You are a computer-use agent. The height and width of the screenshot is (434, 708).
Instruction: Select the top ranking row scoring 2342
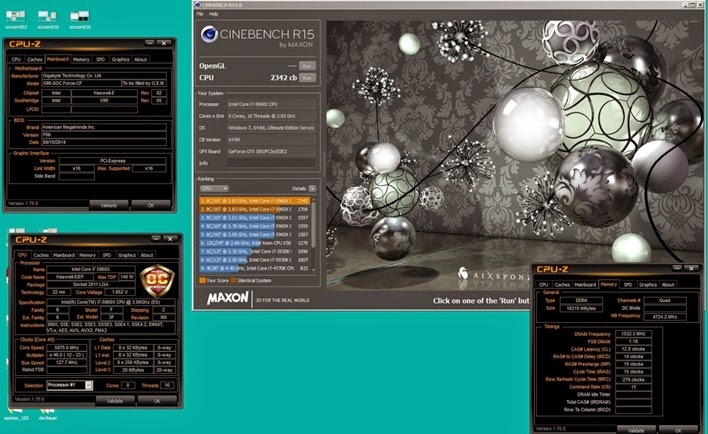[254, 201]
